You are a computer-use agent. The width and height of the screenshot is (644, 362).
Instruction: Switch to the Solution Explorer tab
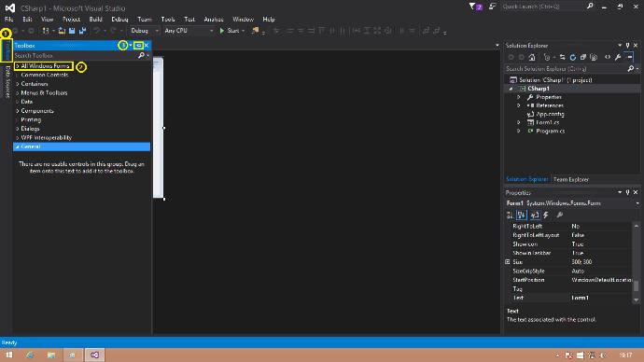pyautogui.click(x=527, y=179)
